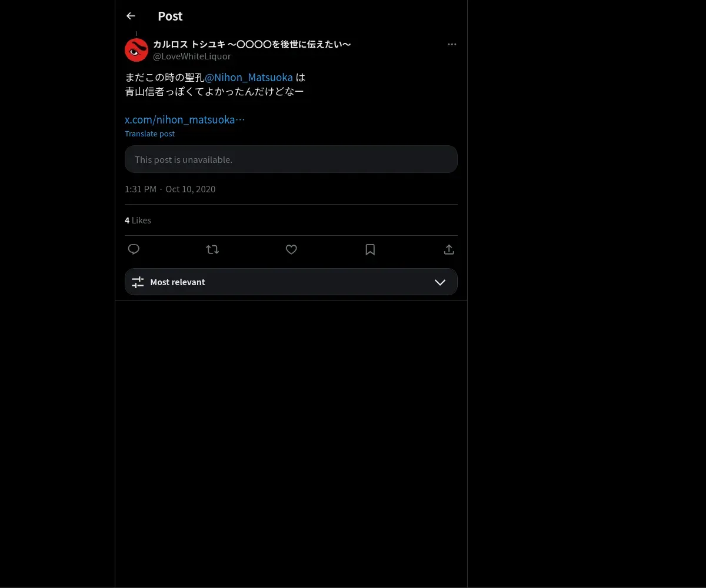The height and width of the screenshot is (588, 706).
Task: Go back using the left arrow
Action: tap(131, 16)
